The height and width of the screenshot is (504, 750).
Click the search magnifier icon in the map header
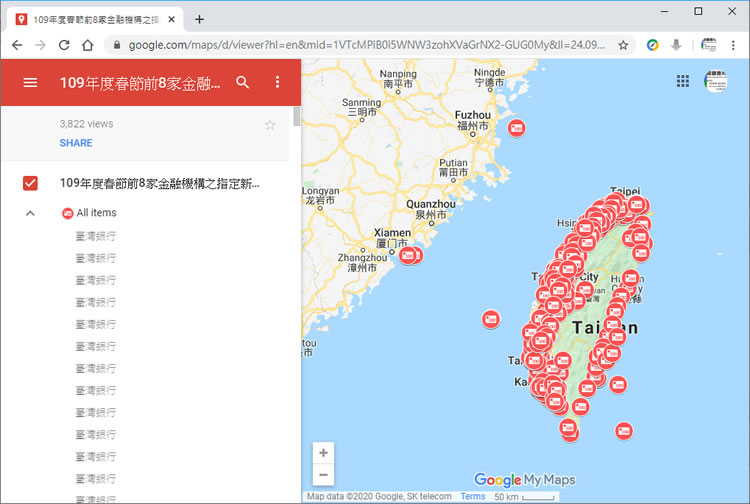tap(242, 83)
